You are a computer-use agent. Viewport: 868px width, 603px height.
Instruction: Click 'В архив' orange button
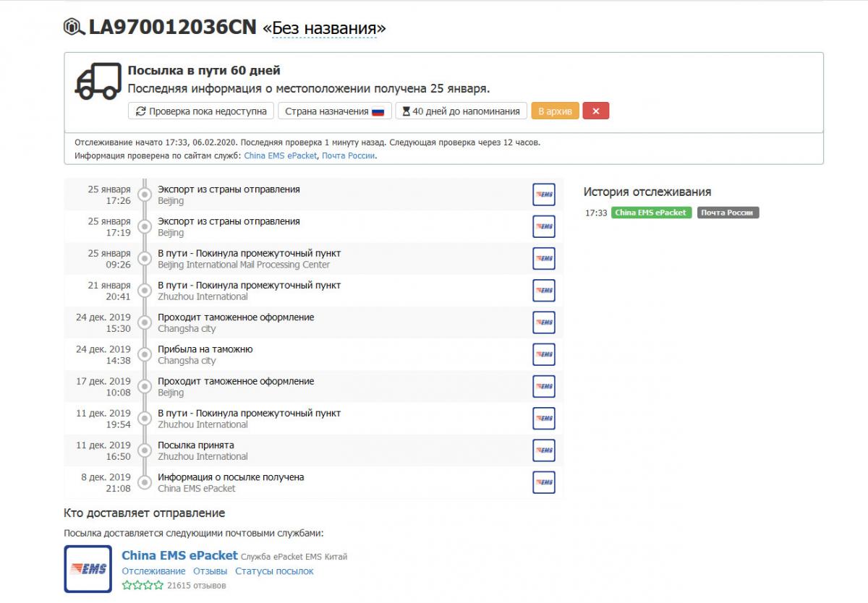(555, 111)
